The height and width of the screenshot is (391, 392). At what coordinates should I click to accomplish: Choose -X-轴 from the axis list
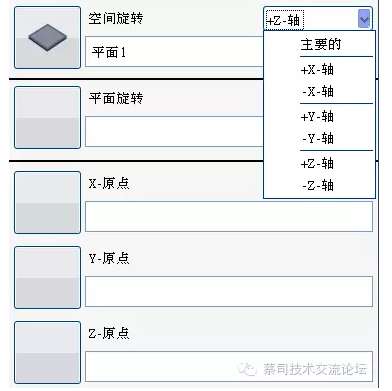click(317, 91)
